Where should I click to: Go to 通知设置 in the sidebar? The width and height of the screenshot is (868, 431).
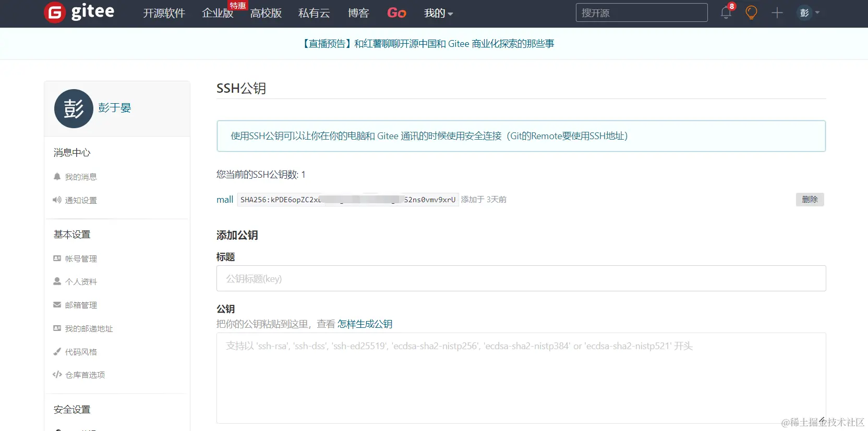pyautogui.click(x=81, y=200)
